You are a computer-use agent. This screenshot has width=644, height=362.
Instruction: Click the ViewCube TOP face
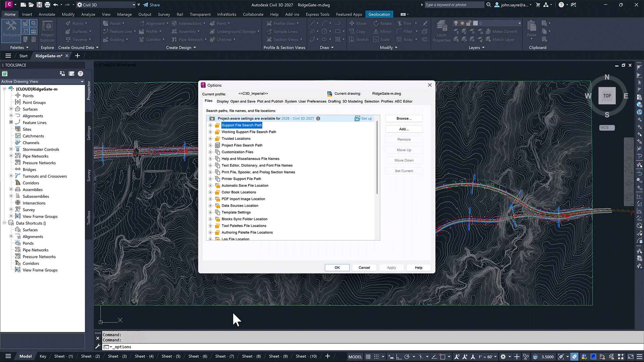607,96
